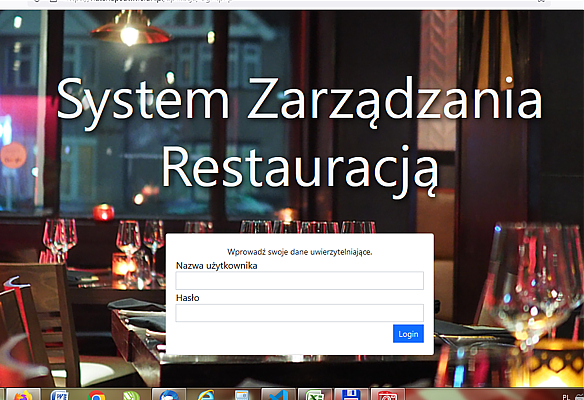Click the 'Nazwa użytkownika' label

216,266
